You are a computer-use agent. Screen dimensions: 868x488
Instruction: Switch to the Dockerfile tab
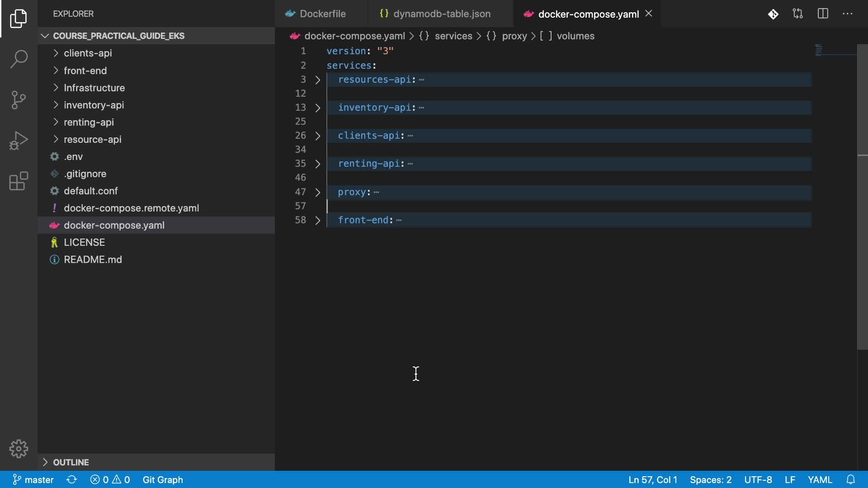pyautogui.click(x=322, y=14)
